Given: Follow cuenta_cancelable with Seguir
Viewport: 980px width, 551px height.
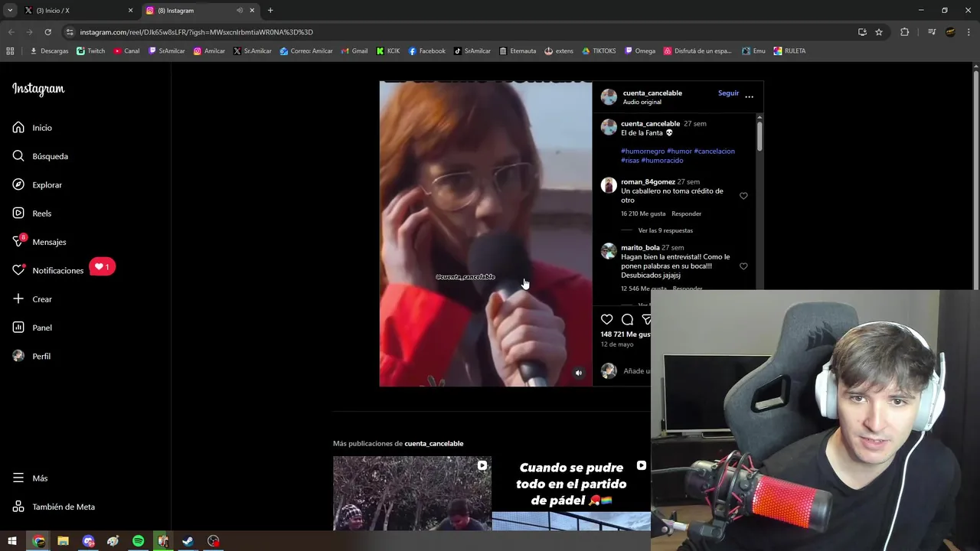Looking at the screenshot, I should [x=728, y=93].
